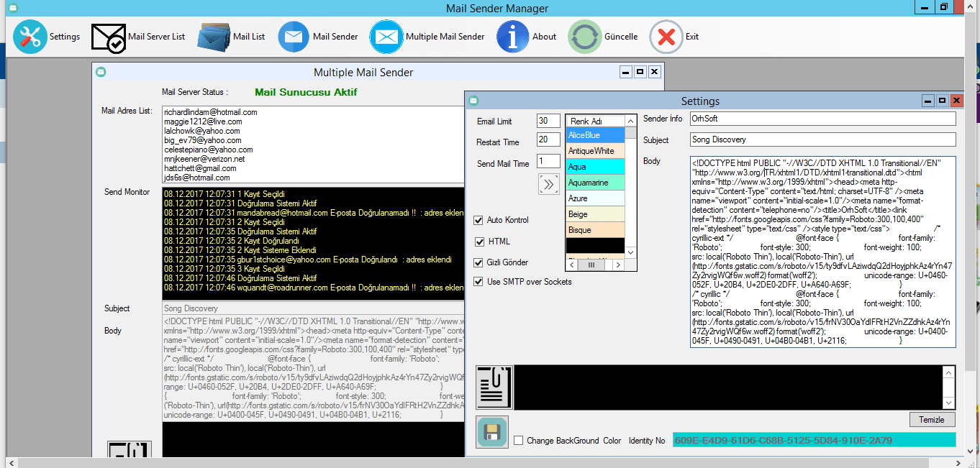Open the Multiple Mail Sender tool
Viewport: 980px width, 468px height.
[x=386, y=37]
